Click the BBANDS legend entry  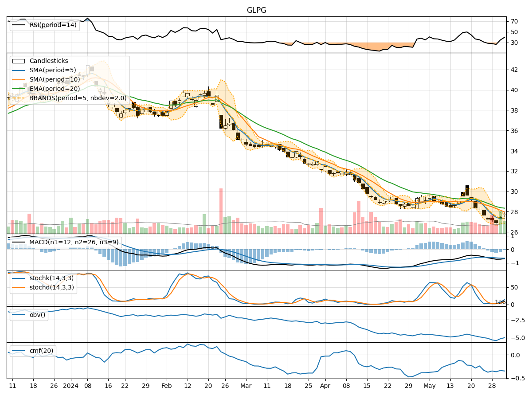[x=78, y=98]
